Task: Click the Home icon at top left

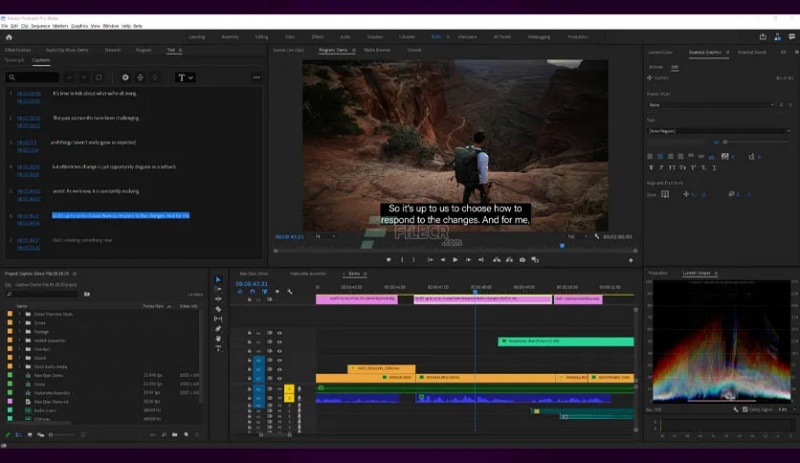Action: pyautogui.click(x=9, y=37)
